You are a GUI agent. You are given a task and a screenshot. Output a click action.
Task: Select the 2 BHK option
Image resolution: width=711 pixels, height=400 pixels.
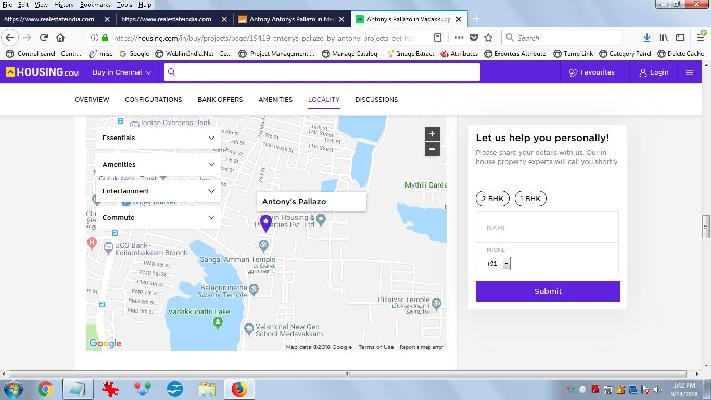point(492,198)
